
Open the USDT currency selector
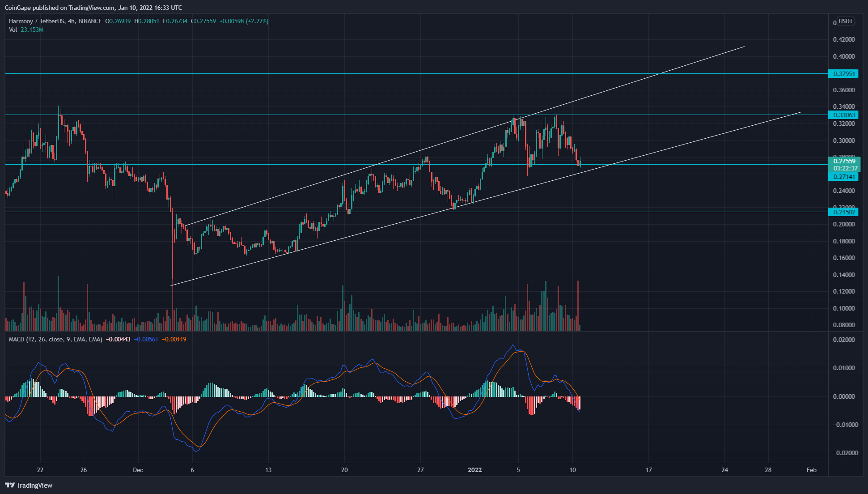pos(845,21)
